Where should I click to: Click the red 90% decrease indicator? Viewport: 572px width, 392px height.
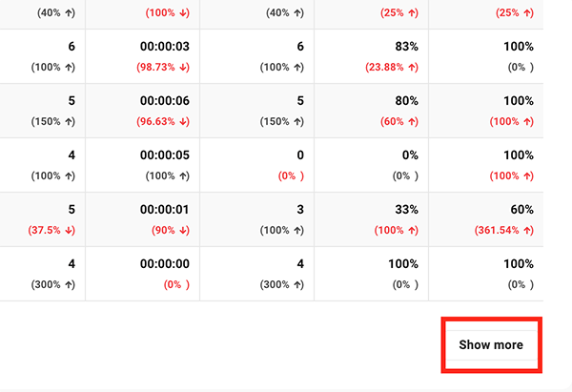coord(170,231)
